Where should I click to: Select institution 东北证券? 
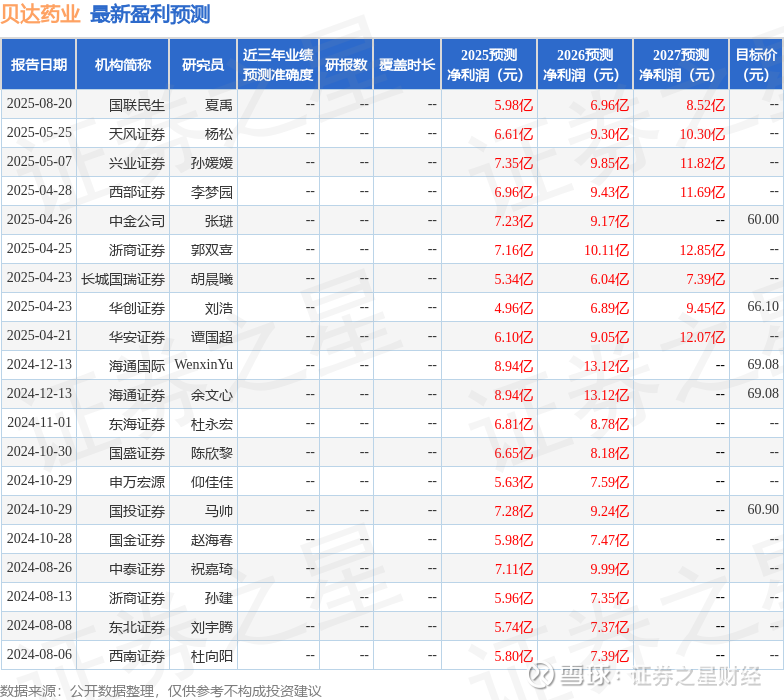(137, 627)
